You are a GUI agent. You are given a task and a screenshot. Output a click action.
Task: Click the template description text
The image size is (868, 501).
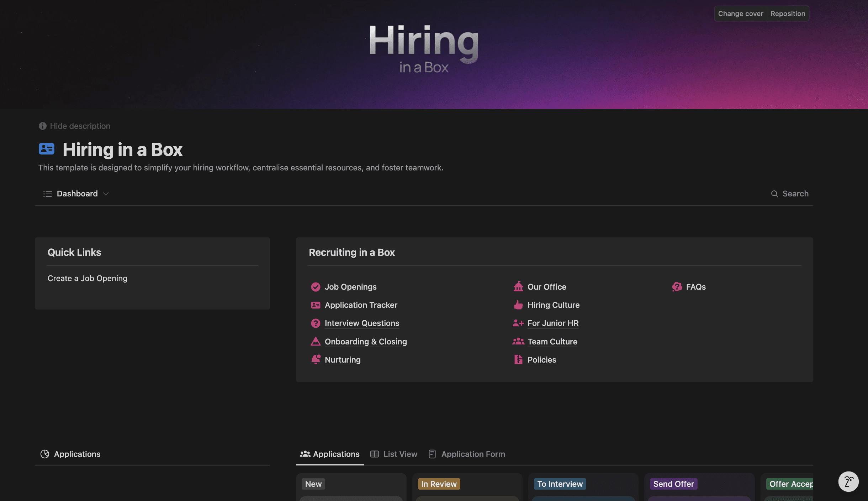point(241,168)
